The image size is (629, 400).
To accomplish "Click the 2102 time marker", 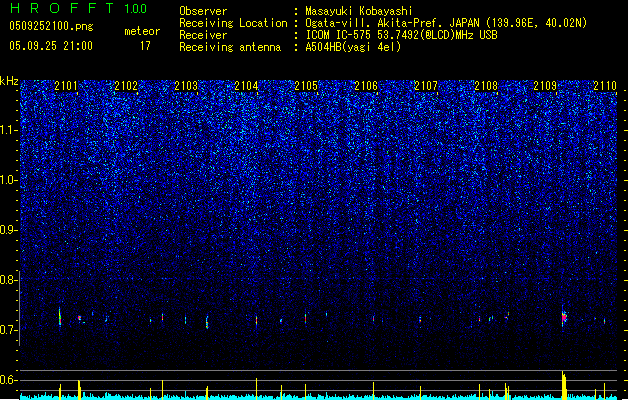I will 126,86.
